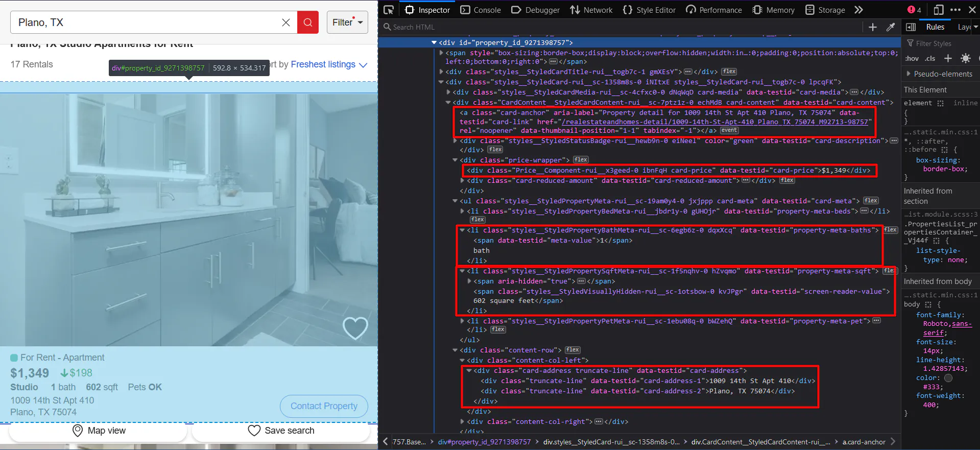Viewport: 980px width, 450px height.
Task: Click the color swatch for #333
Action: [x=948, y=378]
